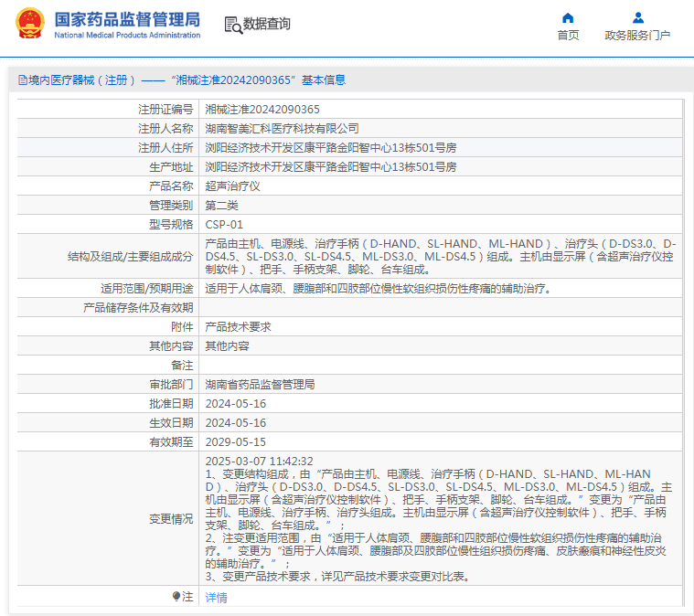
Task: Click the lightbulb icon beside 注
Action: 176,596
